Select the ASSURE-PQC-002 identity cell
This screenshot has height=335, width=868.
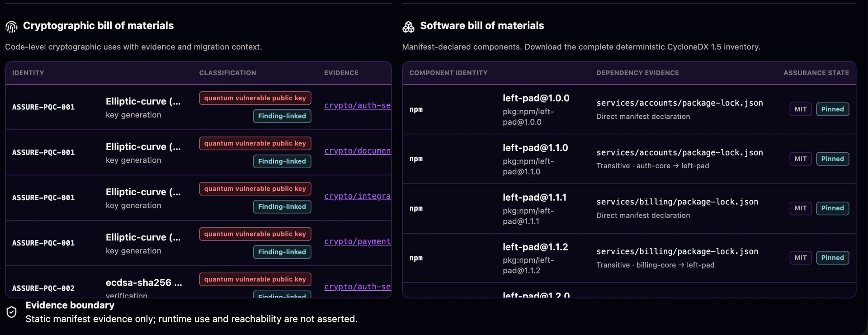click(43, 288)
